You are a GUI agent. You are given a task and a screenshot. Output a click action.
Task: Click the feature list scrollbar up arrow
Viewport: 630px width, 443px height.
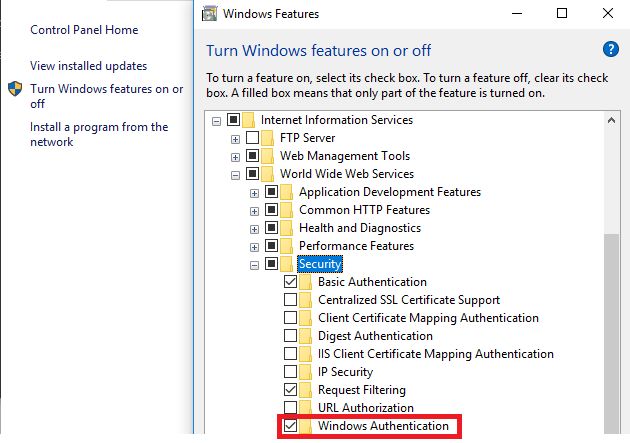pos(612,120)
